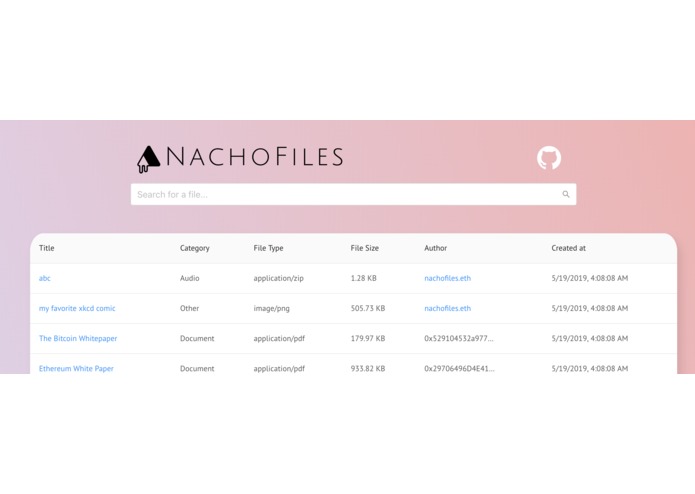695x494 pixels.
Task: Click the '505.73 KB' file size
Action: coord(368,308)
